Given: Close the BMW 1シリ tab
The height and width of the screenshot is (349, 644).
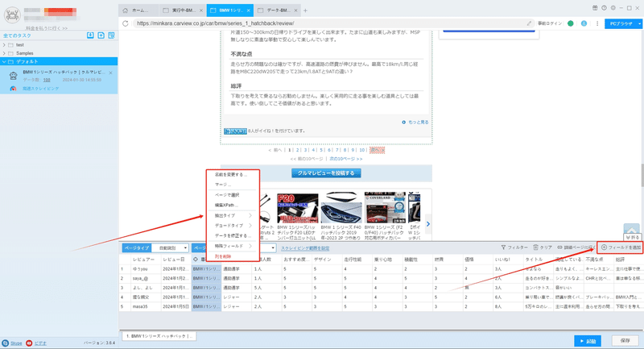Looking at the screenshot, I should (x=249, y=10).
